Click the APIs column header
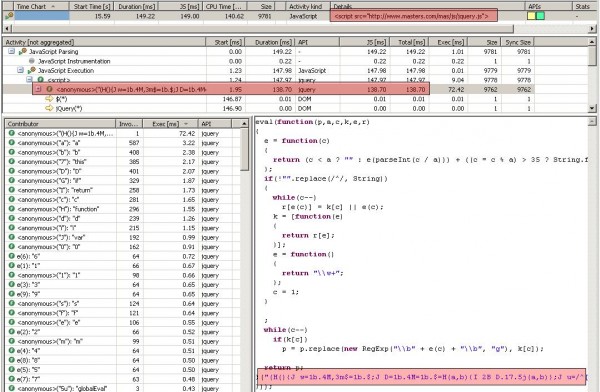The height and width of the screenshot is (392, 600). point(548,6)
